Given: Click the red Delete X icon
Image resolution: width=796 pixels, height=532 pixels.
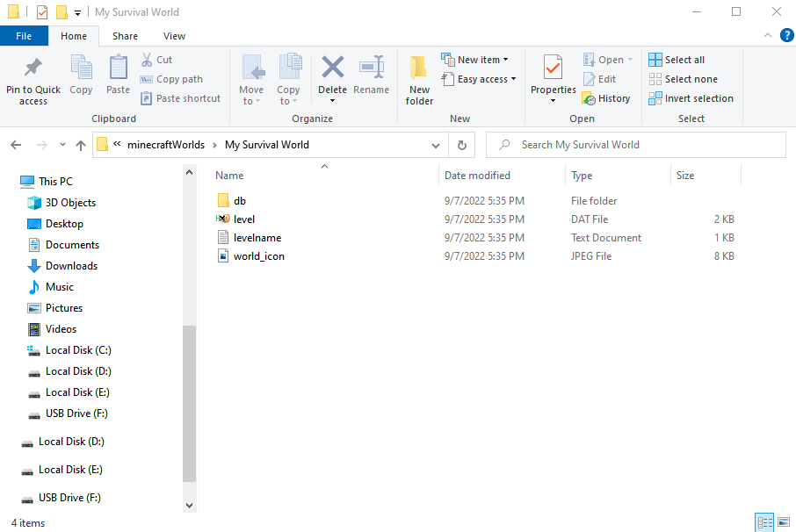Looking at the screenshot, I should click(332, 68).
